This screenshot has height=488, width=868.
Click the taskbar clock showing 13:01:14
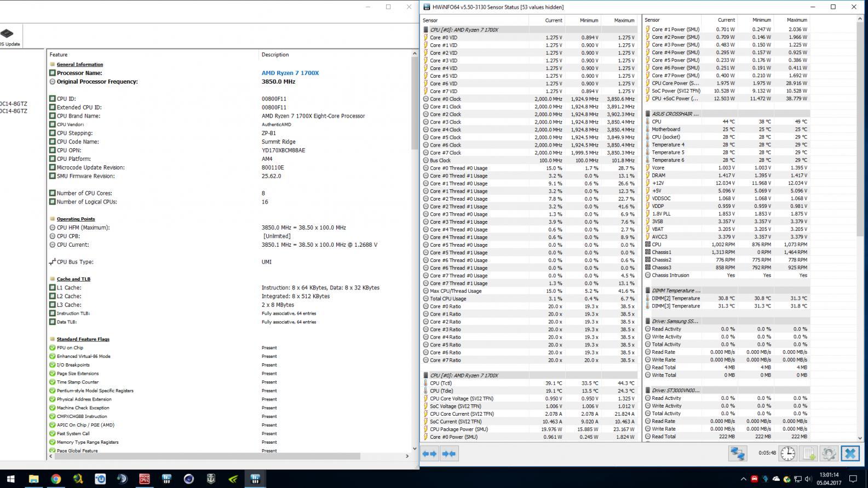coord(829,479)
